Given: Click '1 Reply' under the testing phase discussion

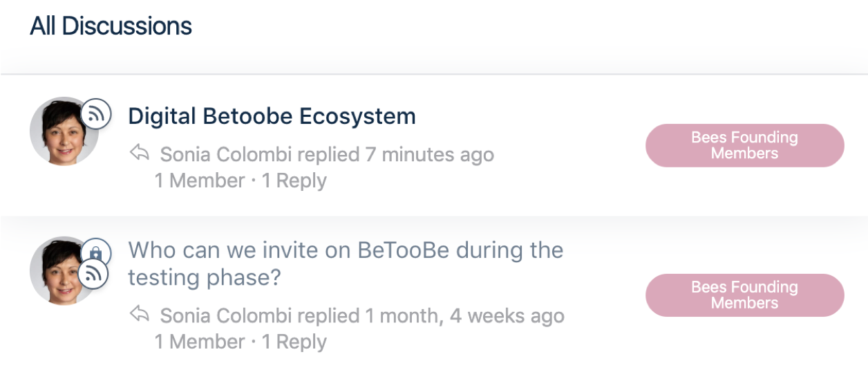Looking at the screenshot, I should pyautogui.click(x=294, y=342).
